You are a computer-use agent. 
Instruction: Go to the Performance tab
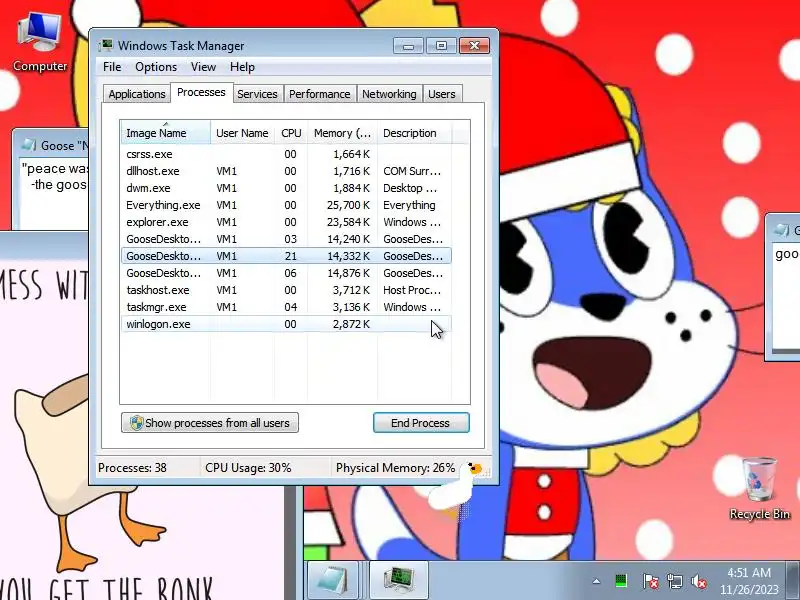click(319, 94)
